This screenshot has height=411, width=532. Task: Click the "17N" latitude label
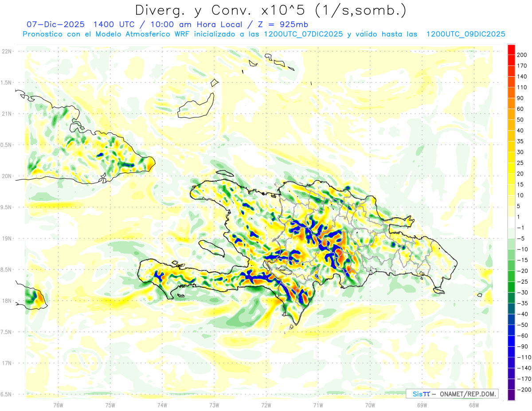point(7,363)
